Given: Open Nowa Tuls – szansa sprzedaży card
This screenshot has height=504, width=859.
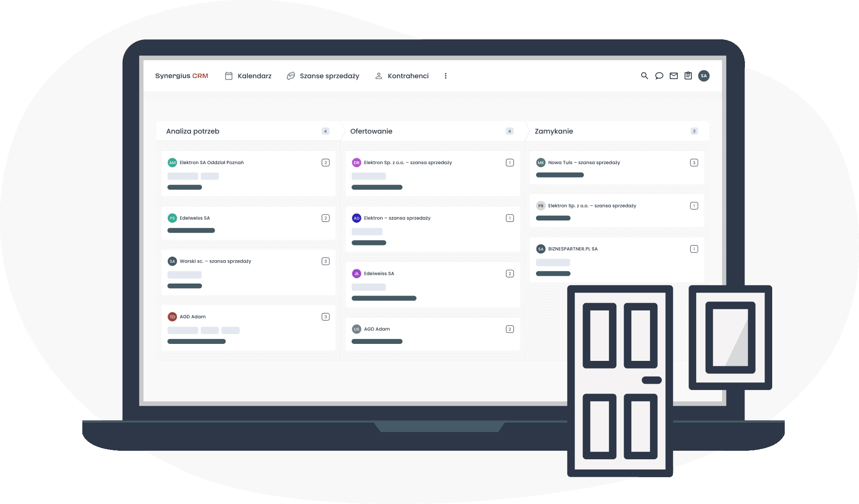Looking at the screenshot, I should point(617,168).
